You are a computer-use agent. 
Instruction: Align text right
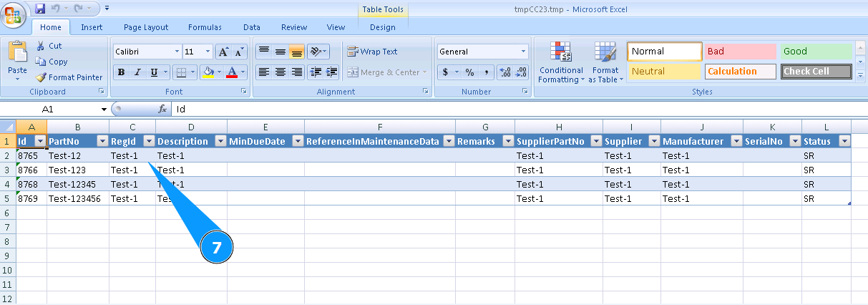click(297, 72)
